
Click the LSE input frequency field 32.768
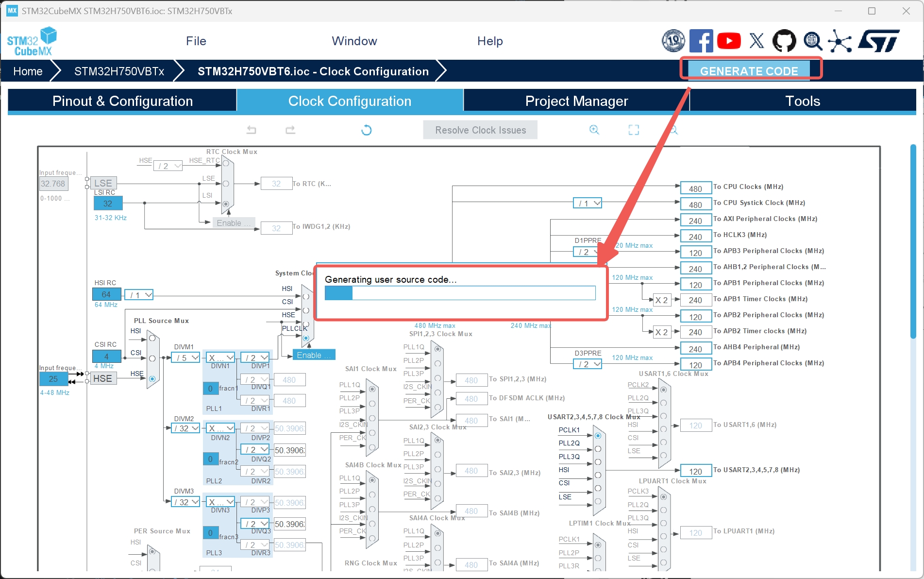tap(53, 184)
